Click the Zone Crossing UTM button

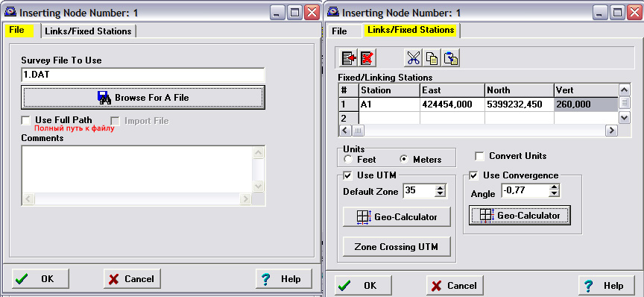point(397,247)
